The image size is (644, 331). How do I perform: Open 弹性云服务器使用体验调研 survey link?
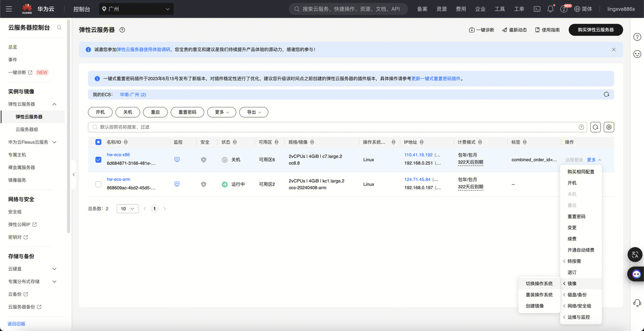(x=143, y=50)
